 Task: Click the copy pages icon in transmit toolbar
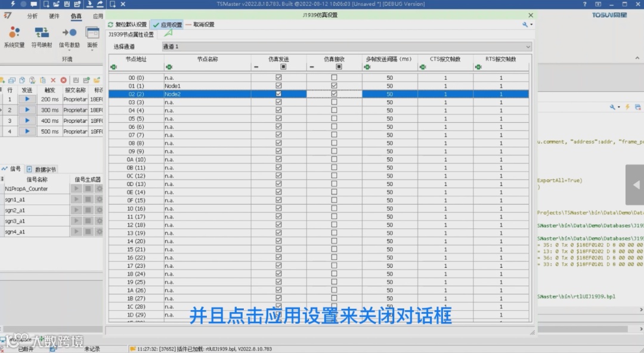(x=22, y=80)
